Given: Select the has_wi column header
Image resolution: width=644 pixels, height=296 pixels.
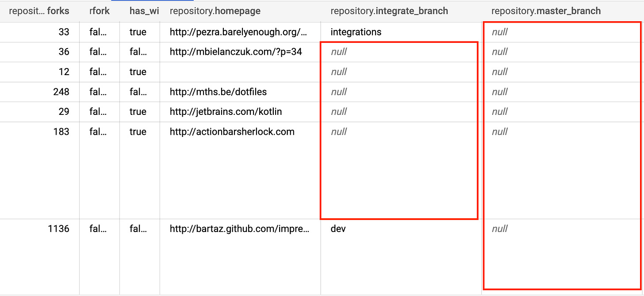Looking at the screenshot, I should point(144,11).
